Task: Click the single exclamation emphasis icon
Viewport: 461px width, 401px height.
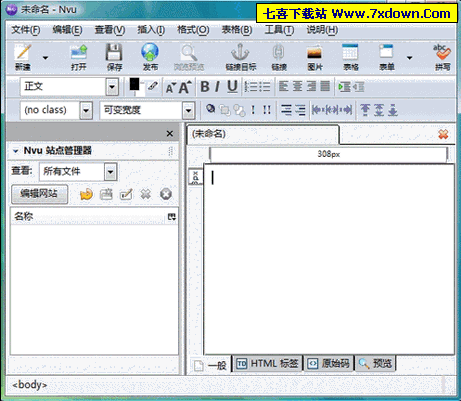Action: click(x=253, y=110)
